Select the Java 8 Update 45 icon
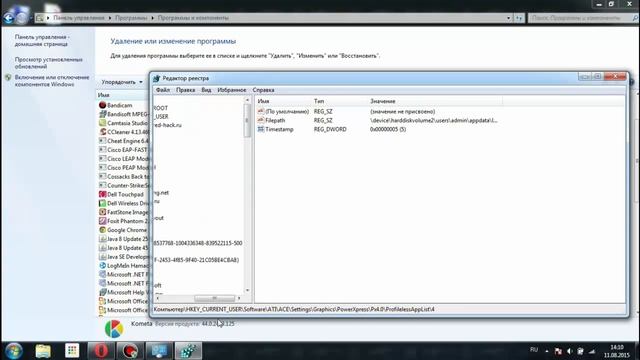The height and width of the screenshot is (360, 640). [102, 248]
